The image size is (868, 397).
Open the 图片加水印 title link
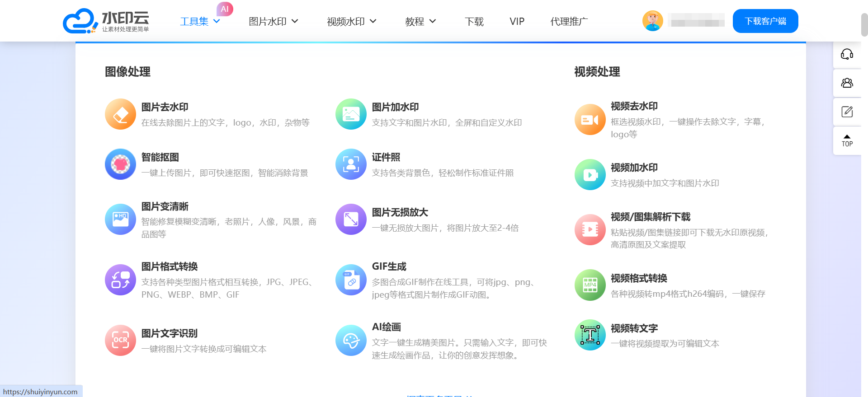pos(395,107)
